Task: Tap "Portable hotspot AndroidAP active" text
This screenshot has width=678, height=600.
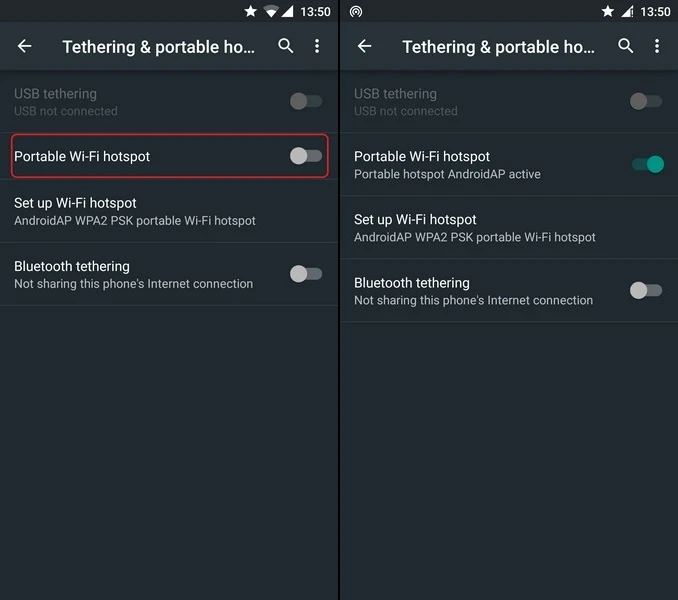Action: [x=447, y=174]
